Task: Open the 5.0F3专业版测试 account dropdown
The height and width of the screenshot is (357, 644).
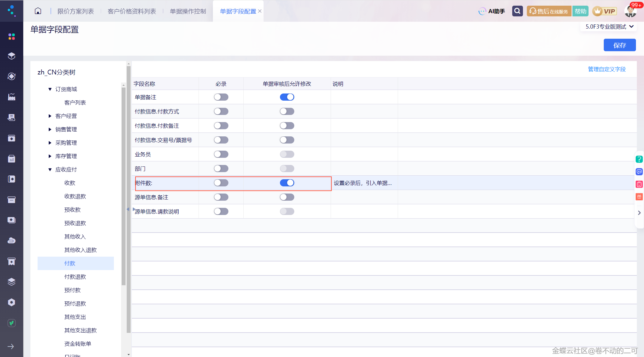Action: pyautogui.click(x=609, y=27)
